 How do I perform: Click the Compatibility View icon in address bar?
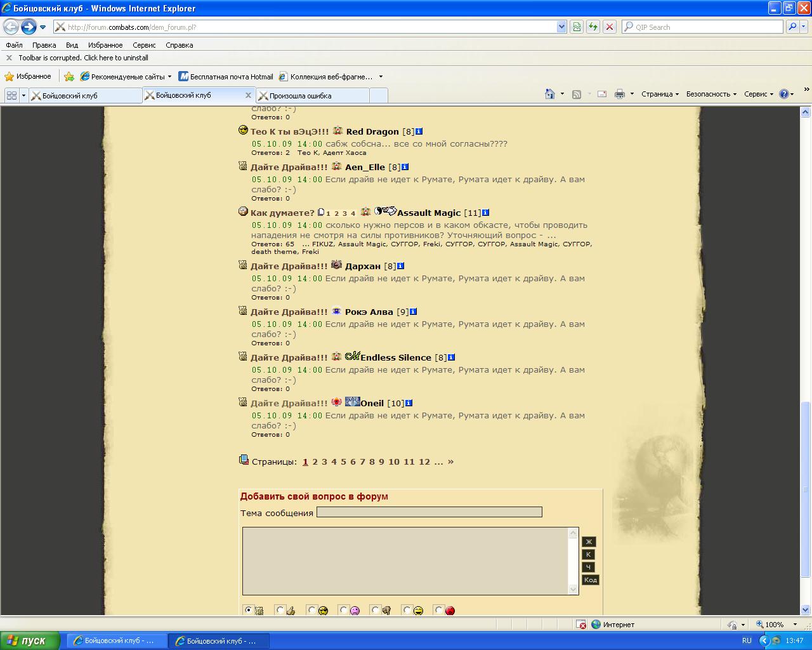[x=577, y=27]
